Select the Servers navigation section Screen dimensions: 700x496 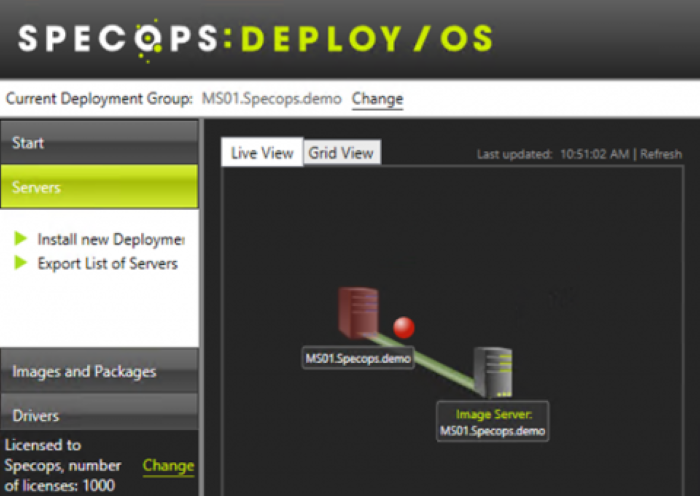click(99, 187)
